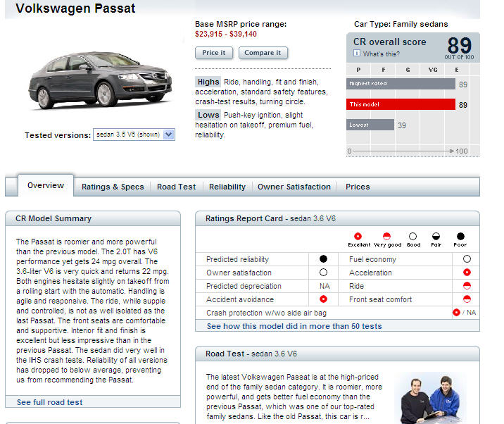The height and width of the screenshot is (424, 504).
Task: Click the Poor legend icon
Action: click(x=460, y=236)
